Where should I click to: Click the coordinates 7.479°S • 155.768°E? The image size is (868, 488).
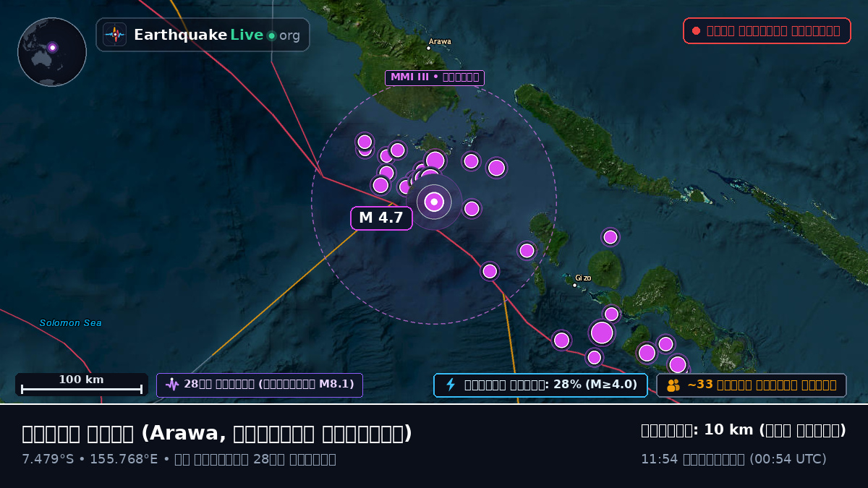[x=90, y=459]
